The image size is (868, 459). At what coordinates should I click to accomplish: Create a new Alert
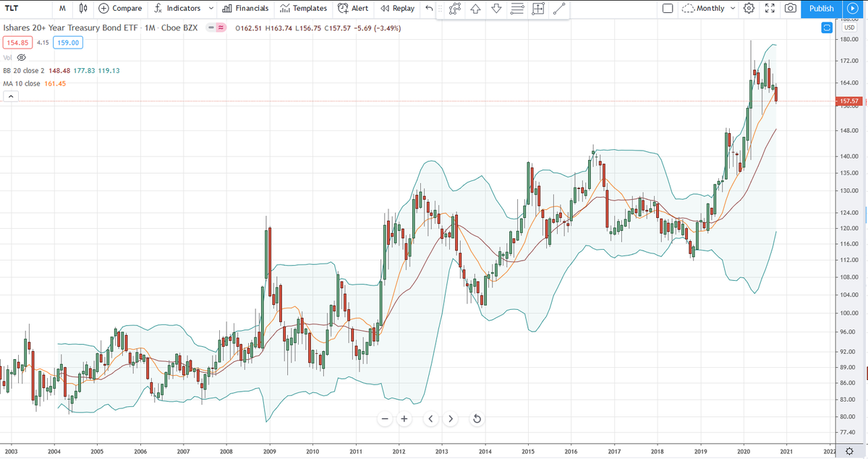pos(354,9)
